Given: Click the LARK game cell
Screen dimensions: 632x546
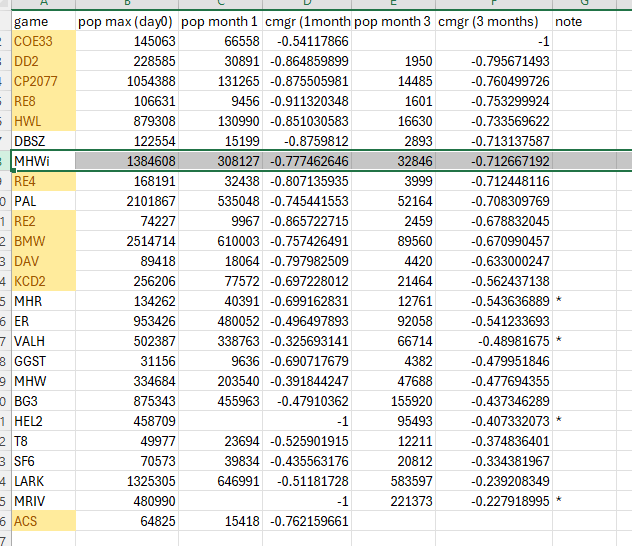Looking at the screenshot, I should tap(44, 481).
